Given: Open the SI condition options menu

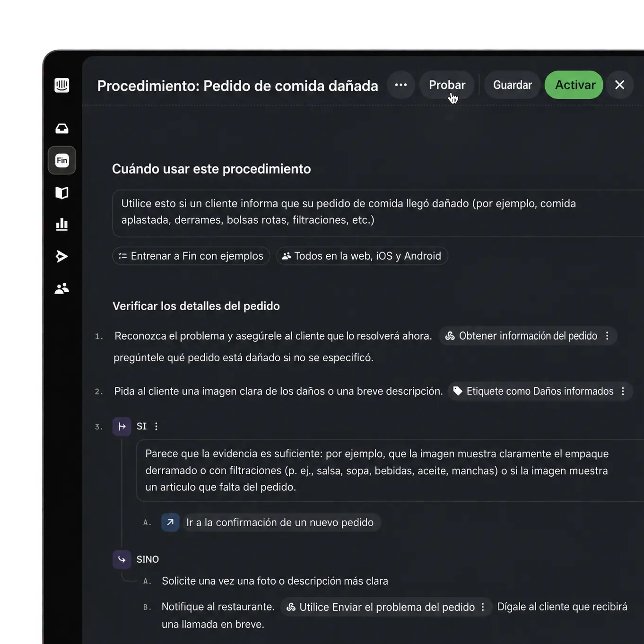Looking at the screenshot, I should point(157,426).
